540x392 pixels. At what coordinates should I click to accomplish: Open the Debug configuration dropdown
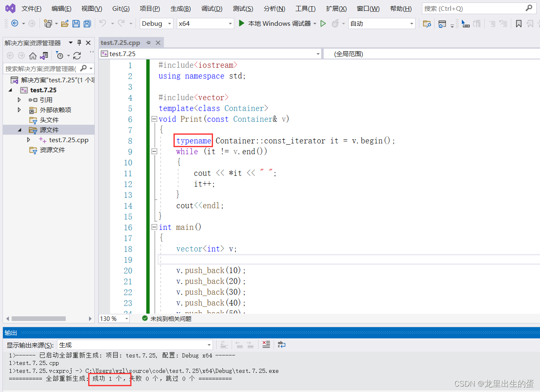[x=156, y=24]
